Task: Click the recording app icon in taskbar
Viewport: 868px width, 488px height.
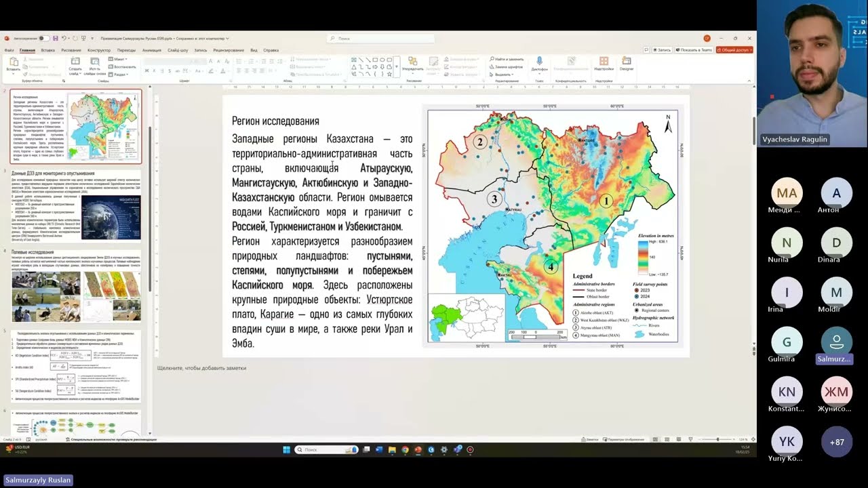Action: (x=470, y=449)
